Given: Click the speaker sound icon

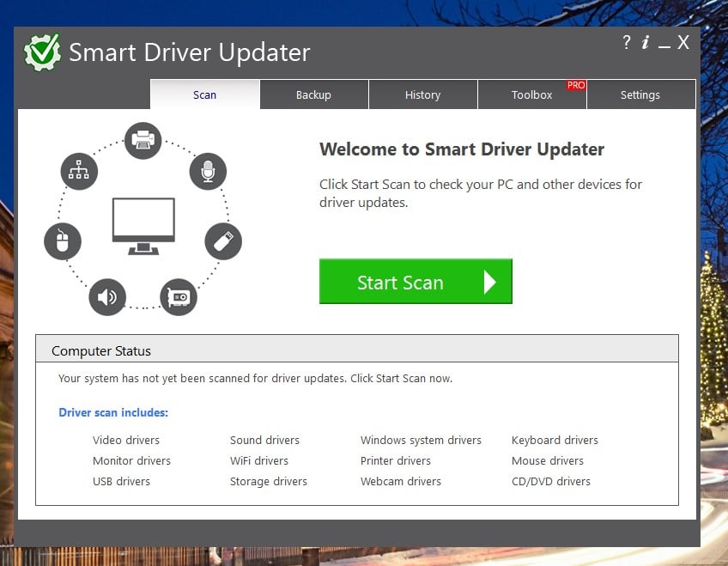Looking at the screenshot, I should [107, 297].
